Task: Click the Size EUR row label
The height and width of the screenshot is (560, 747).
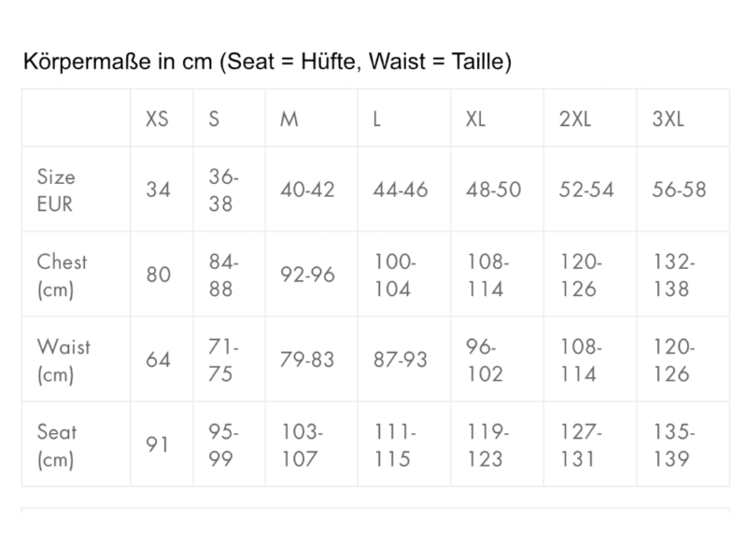Action: 56,189
